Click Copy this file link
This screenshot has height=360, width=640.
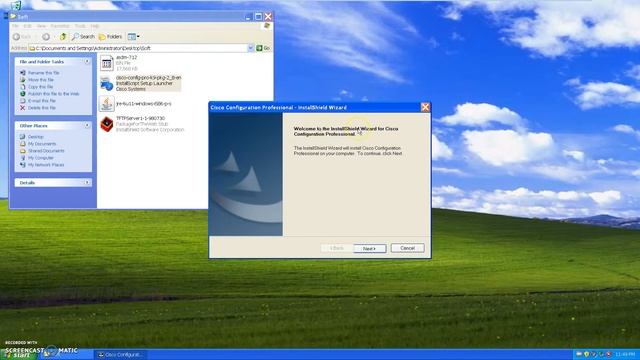coord(40,87)
